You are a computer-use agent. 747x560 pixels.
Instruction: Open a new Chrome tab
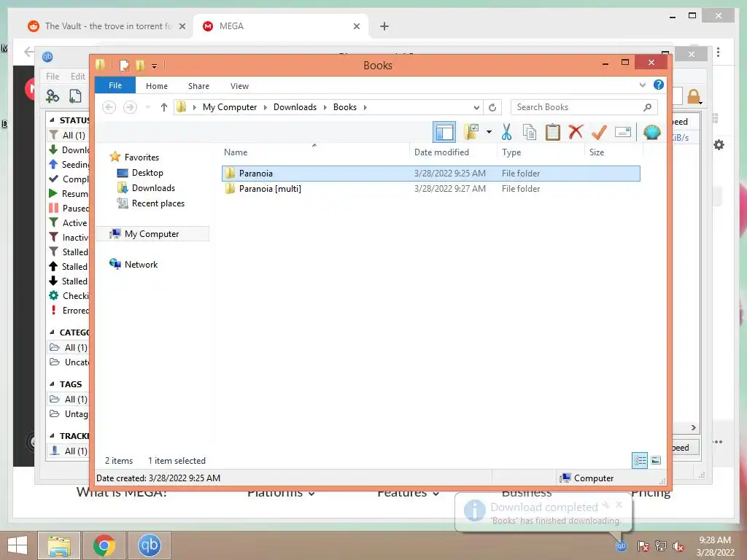click(x=384, y=26)
